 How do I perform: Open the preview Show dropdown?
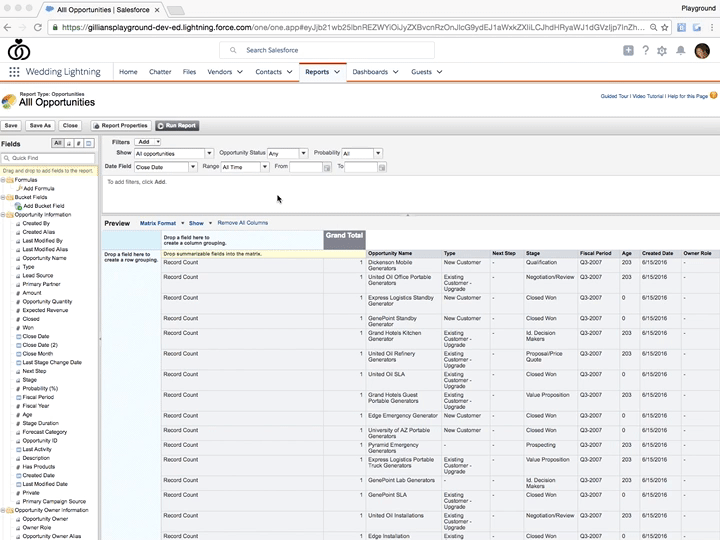point(200,223)
